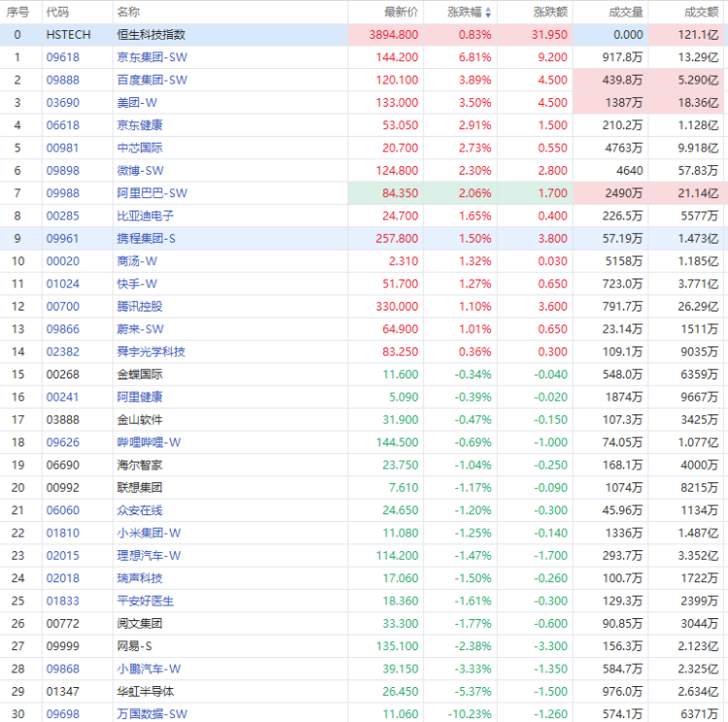Image resolution: width=728 pixels, height=722 pixels.
Task: Open 小米集团-W stock link
Action: coord(149,533)
